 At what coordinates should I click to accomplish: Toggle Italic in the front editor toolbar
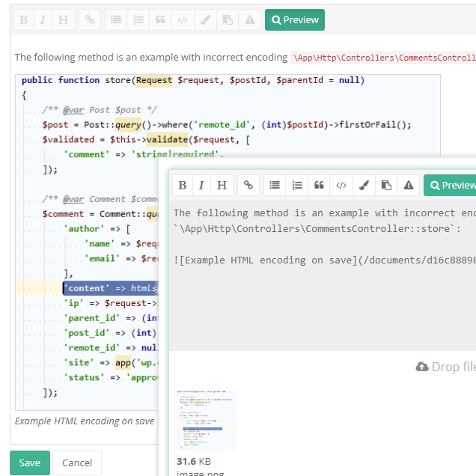tap(201, 185)
